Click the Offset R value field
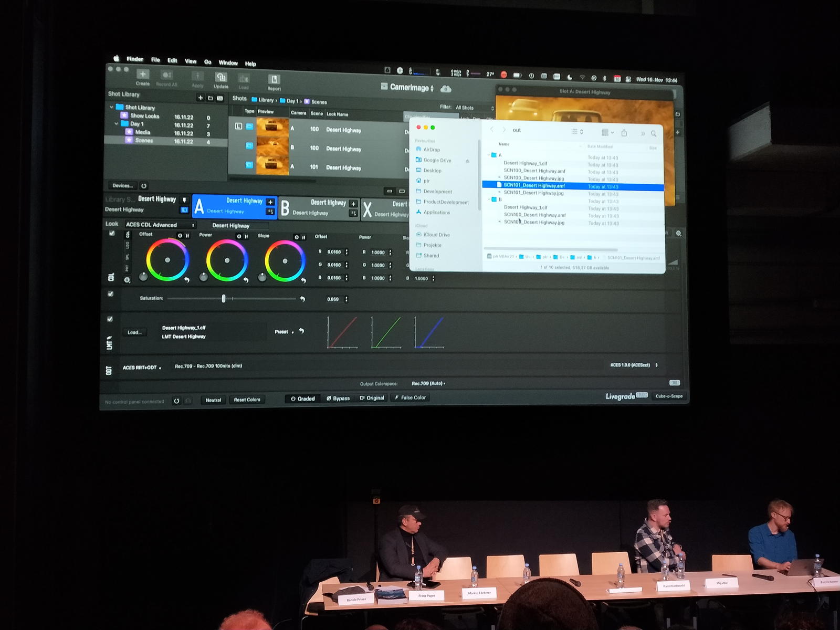Viewport: 840px width, 630px height. 335,252
